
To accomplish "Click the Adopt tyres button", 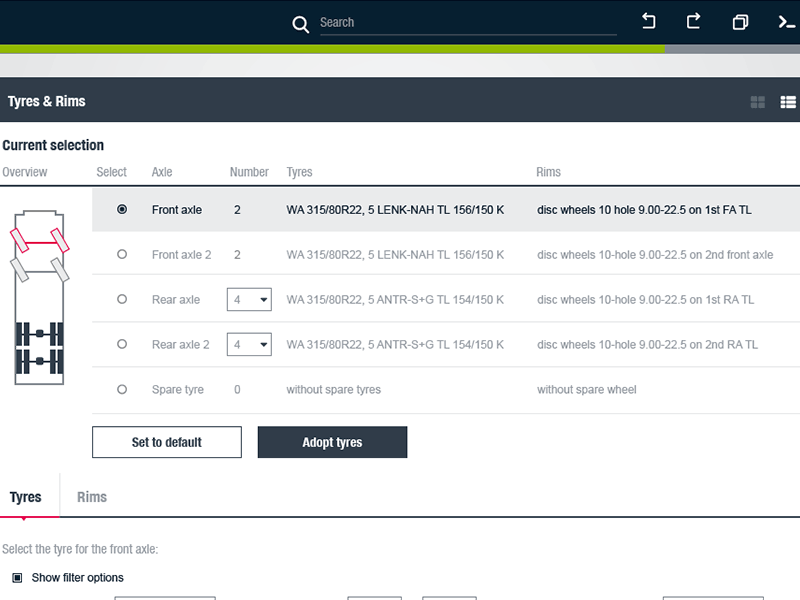I will [x=332, y=442].
